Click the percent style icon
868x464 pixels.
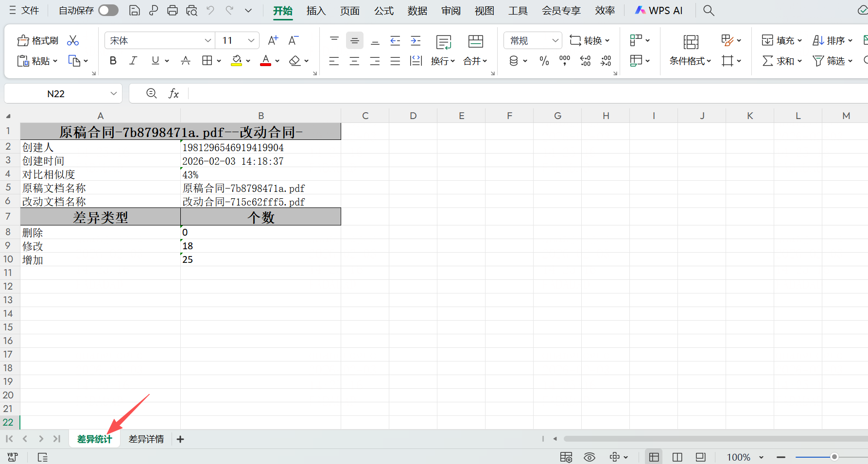pyautogui.click(x=544, y=61)
